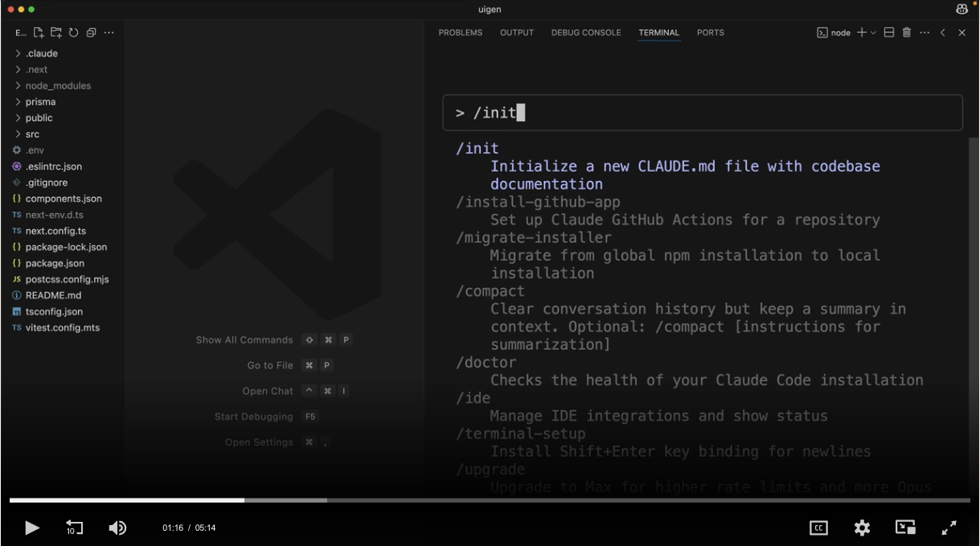Switch to the PROBLEMS tab
This screenshot has height=546, width=980.
pyautogui.click(x=461, y=33)
